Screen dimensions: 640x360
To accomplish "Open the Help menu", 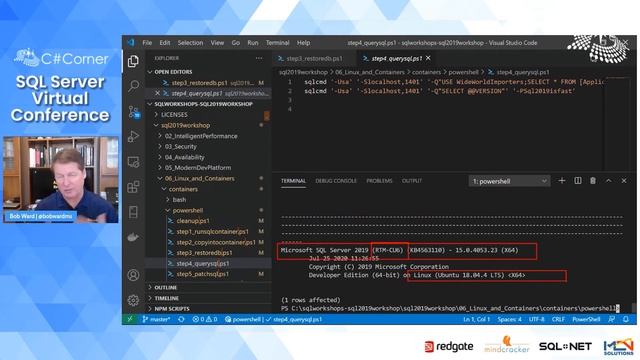I will click(x=303, y=43).
